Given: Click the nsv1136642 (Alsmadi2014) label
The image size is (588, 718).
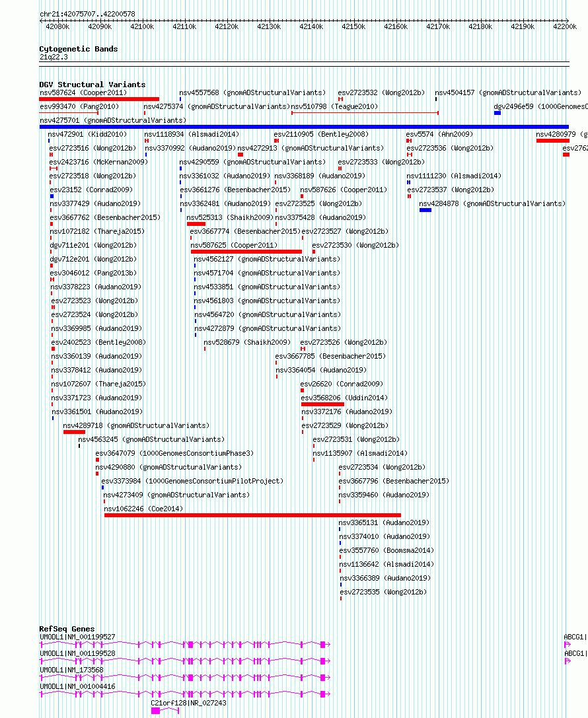Looking at the screenshot, I should click(386, 564).
